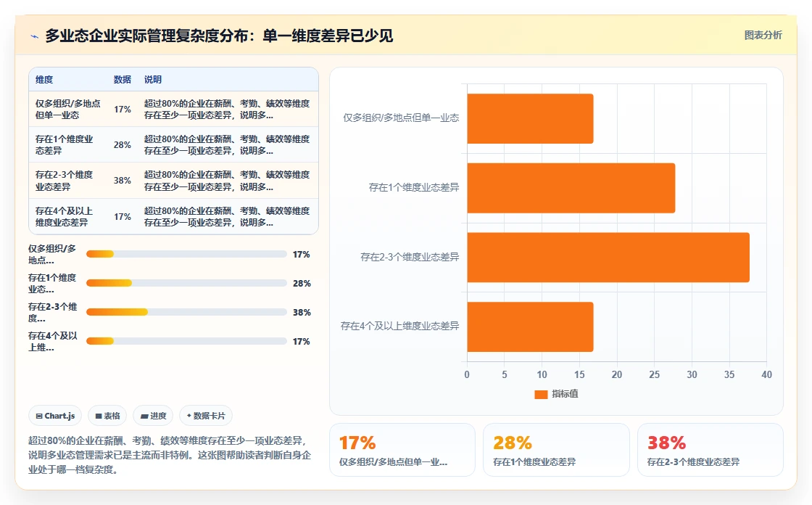Click the progress bar labeled 存在2-3个维度...
The image size is (812, 505).
186,312
